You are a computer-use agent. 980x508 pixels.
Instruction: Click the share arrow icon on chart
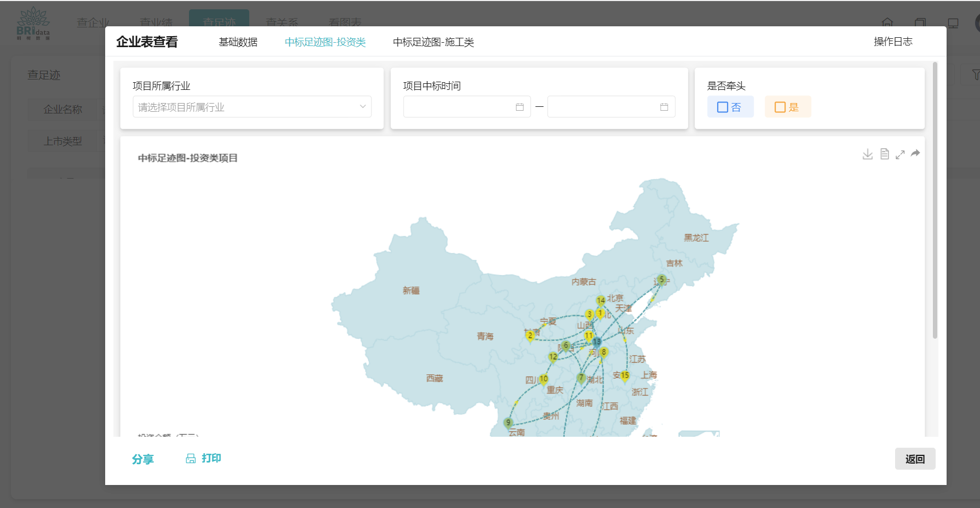tap(915, 153)
